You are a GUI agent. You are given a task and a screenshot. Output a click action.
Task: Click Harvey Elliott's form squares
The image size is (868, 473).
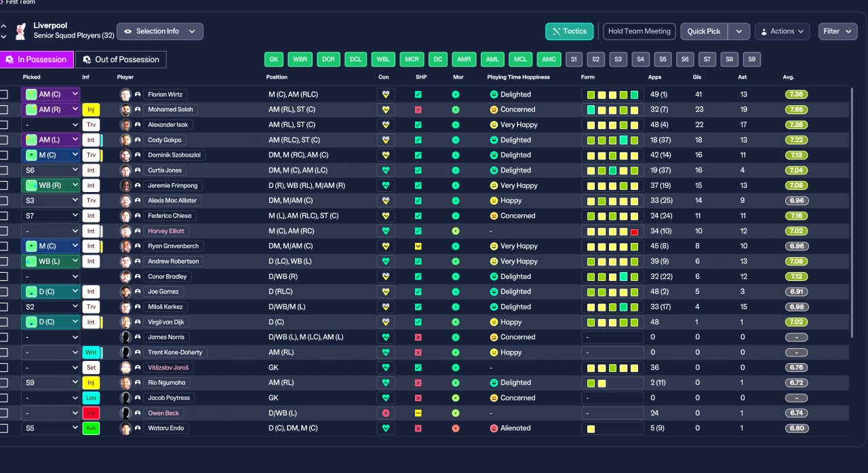point(612,231)
